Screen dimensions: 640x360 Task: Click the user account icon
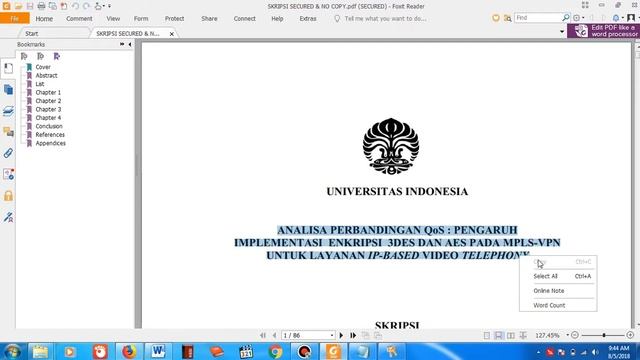coord(631,18)
